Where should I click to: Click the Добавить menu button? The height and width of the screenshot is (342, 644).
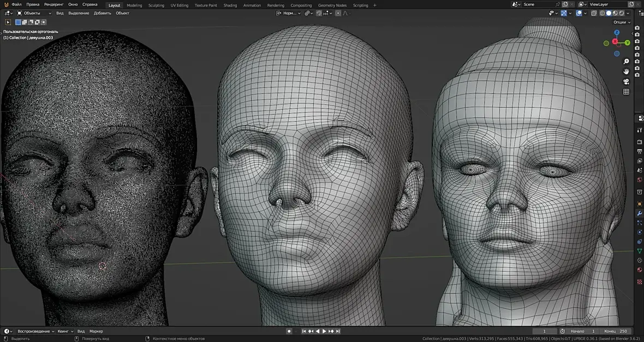point(102,13)
